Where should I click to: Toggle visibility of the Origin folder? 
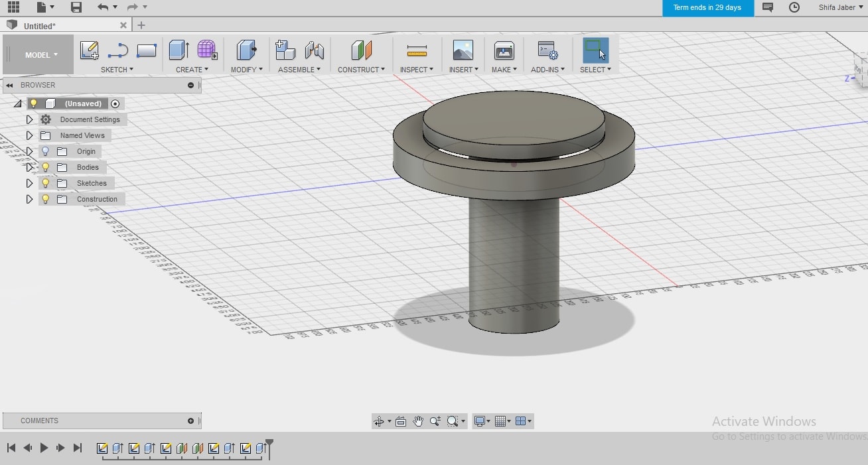coord(46,151)
